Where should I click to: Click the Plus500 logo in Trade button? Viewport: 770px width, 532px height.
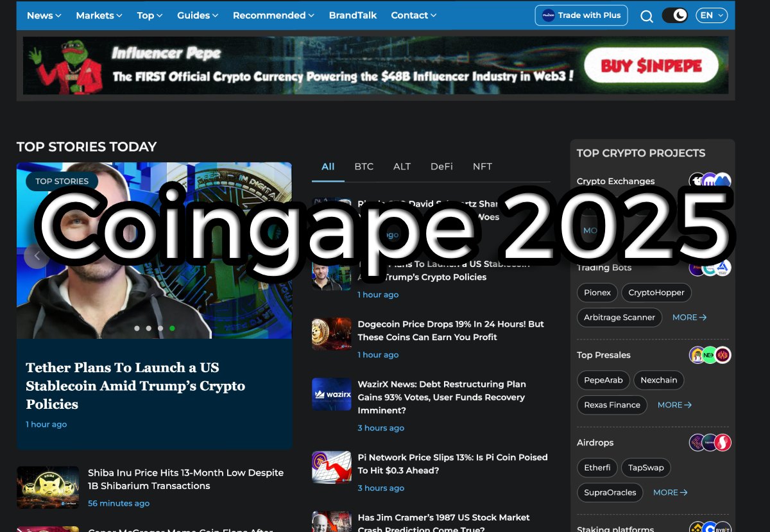(x=549, y=15)
